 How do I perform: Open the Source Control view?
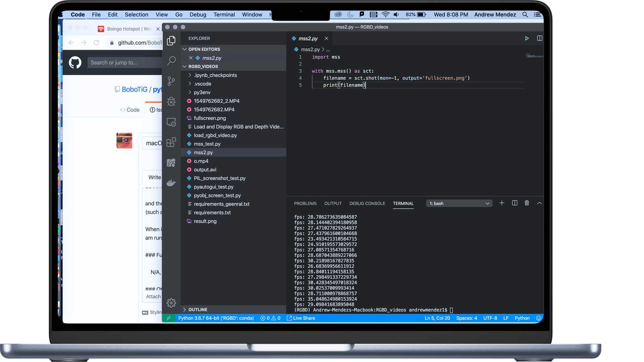[171, 81]
